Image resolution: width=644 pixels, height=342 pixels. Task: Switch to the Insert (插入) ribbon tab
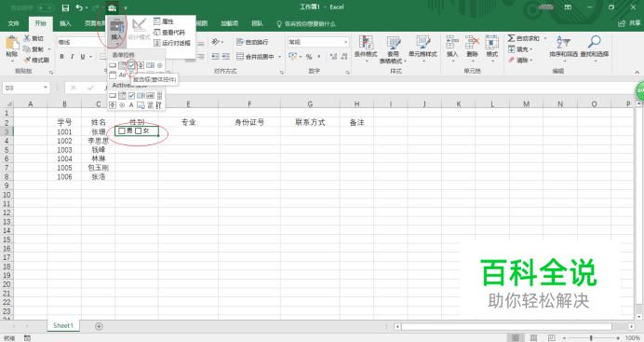click(65, 23)
